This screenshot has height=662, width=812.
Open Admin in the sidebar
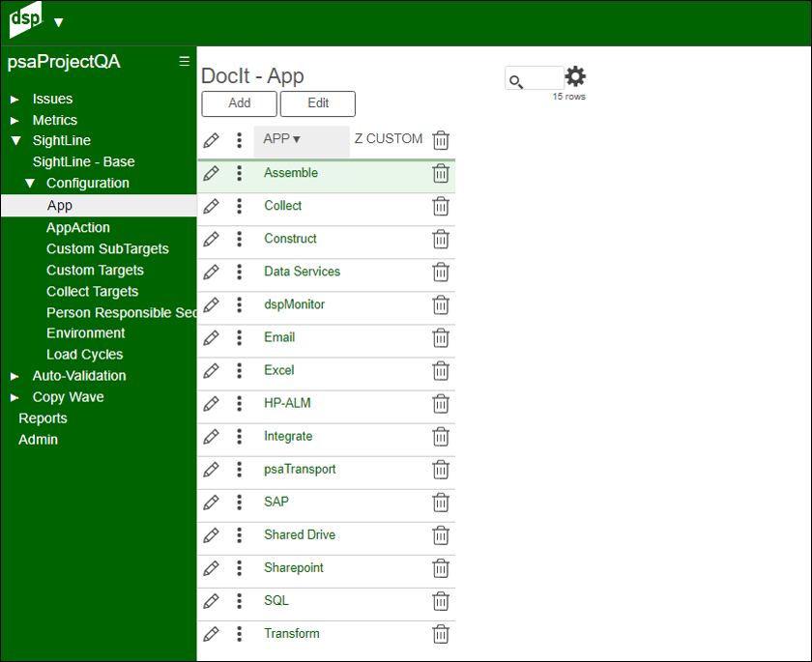tap(39, 440)
